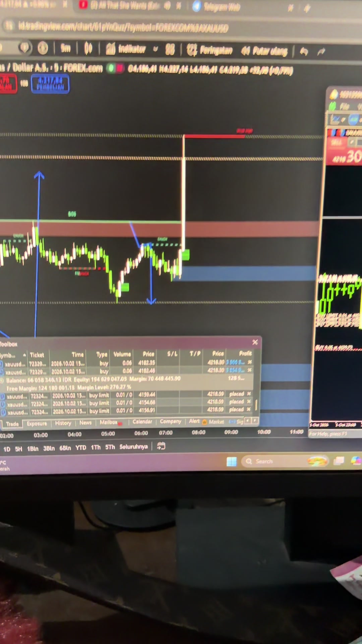
Task: Open the News tab
Action: [x=85, y=423]
